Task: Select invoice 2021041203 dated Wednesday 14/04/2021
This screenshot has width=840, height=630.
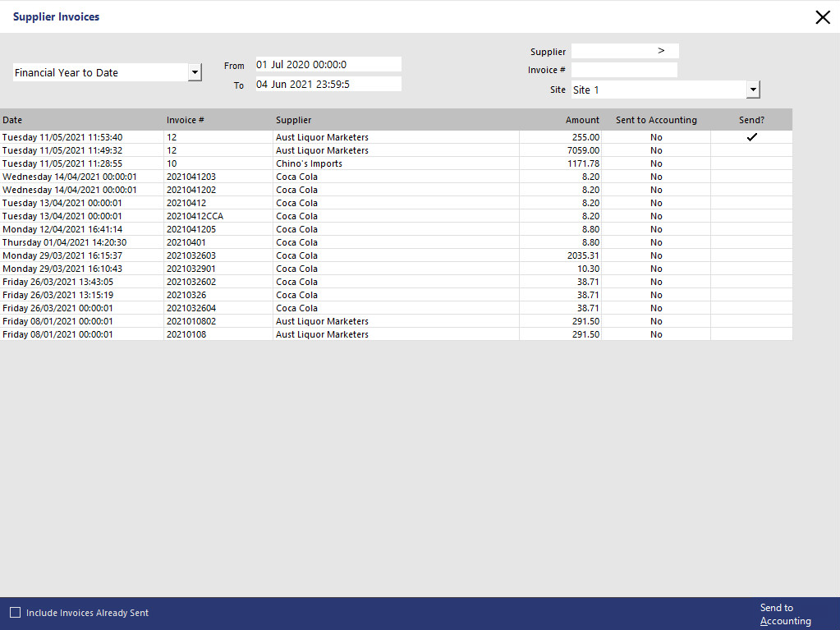Action: (328, 177)
